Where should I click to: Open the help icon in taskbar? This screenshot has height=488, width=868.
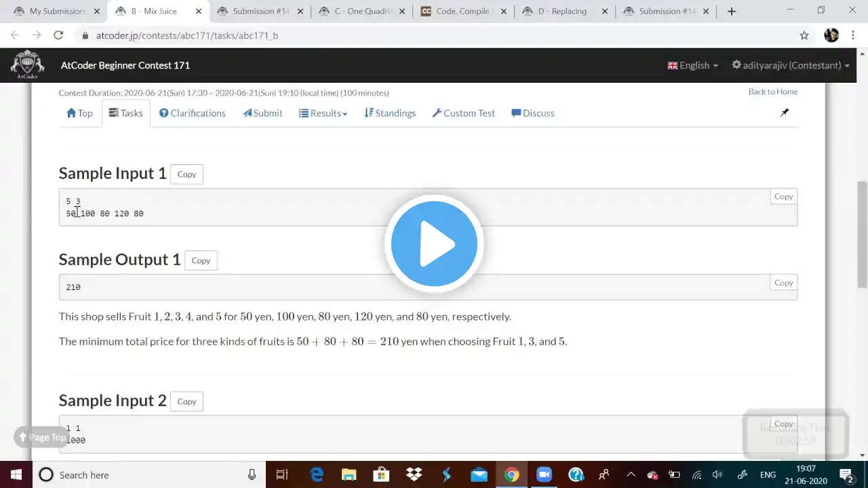[576, 474]
